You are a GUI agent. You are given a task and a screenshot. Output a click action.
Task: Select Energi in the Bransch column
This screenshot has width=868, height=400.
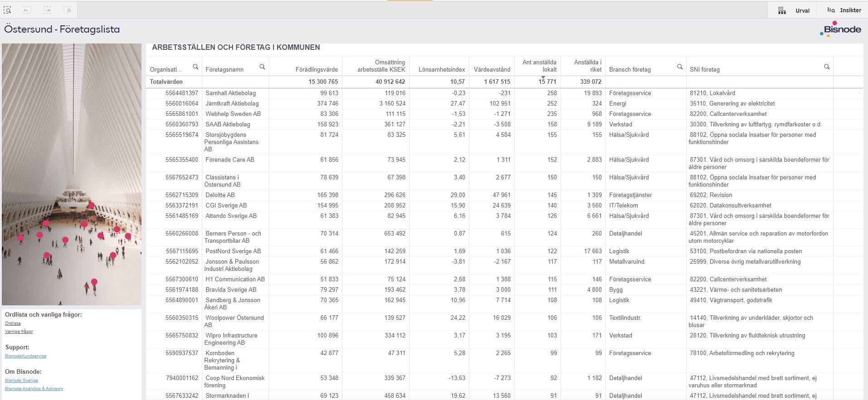click(x=618, y=103)
